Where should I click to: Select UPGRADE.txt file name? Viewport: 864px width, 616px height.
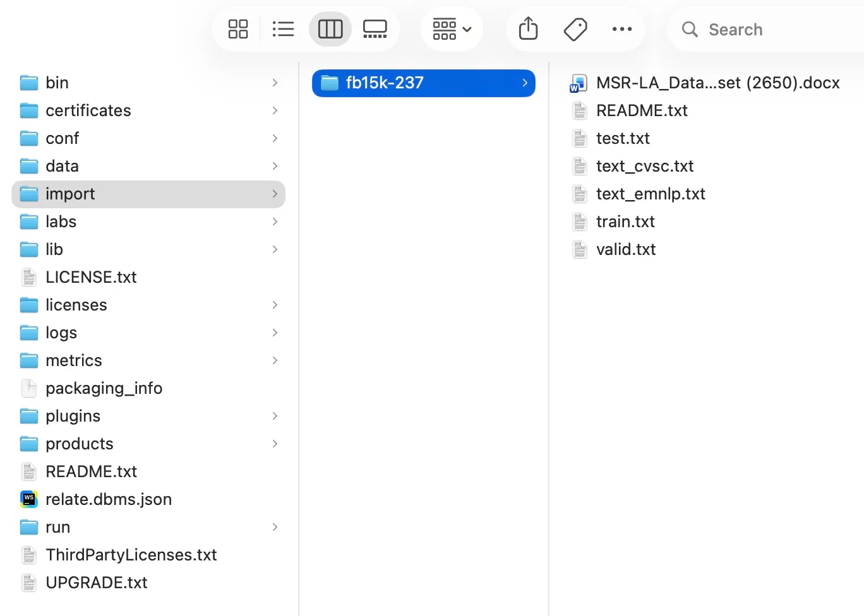click(97, 583)
